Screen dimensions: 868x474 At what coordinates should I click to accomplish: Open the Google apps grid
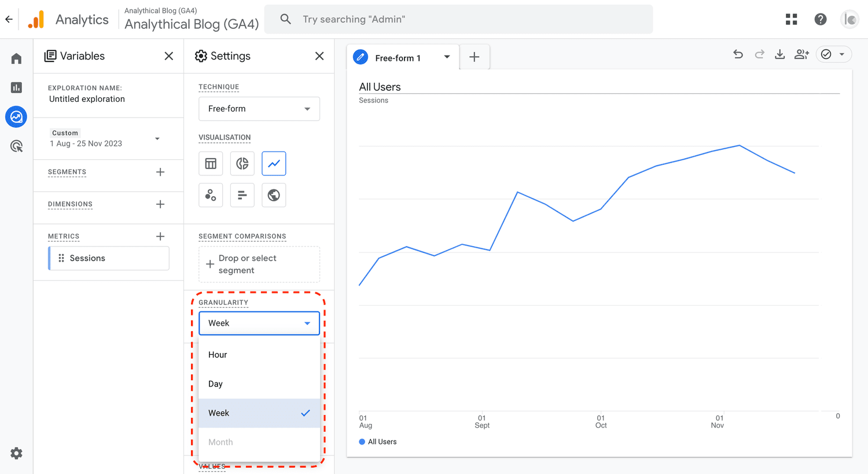pos(791,19)
